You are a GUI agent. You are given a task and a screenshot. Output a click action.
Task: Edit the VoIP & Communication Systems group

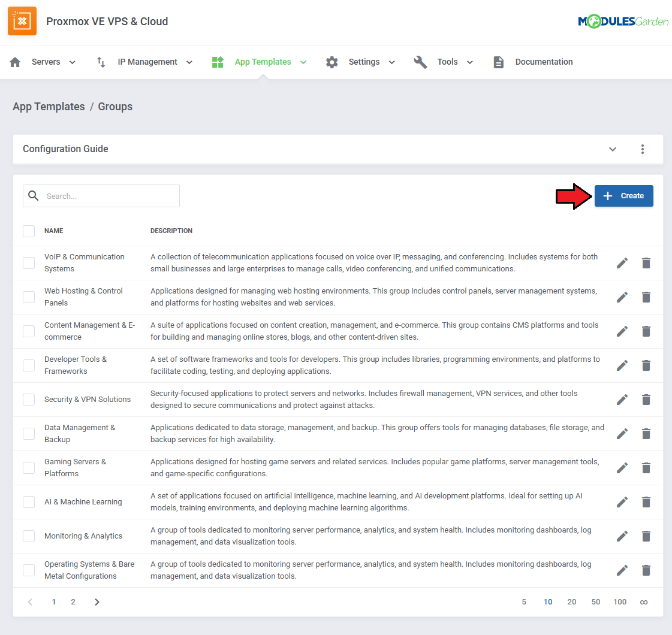(622, 263)
